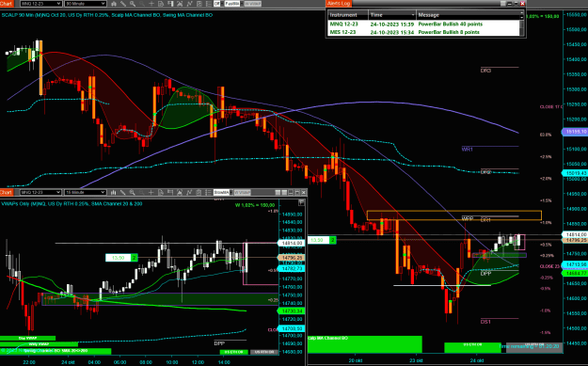This screenshot has width=588, height=366.
Task: Toggle green US ETH OR button in 15 Minute chart
Action: pos(233,352)
